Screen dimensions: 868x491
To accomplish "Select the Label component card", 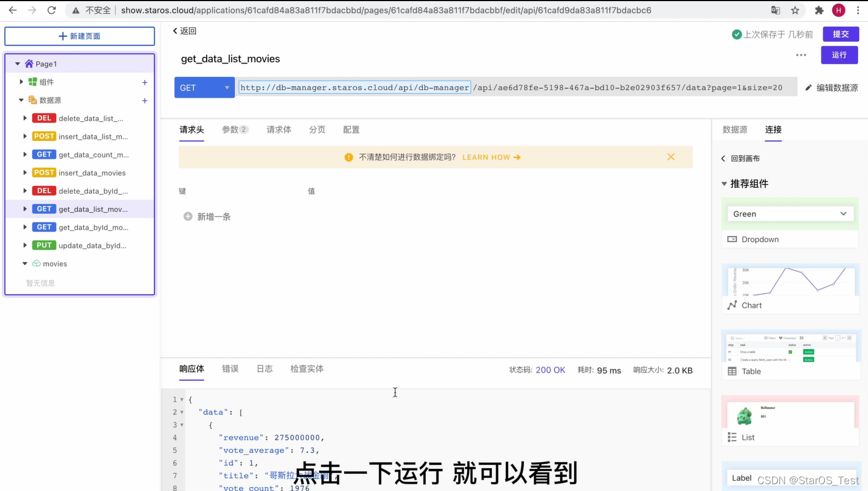I will pyautogui.click(x=790, y=477).
